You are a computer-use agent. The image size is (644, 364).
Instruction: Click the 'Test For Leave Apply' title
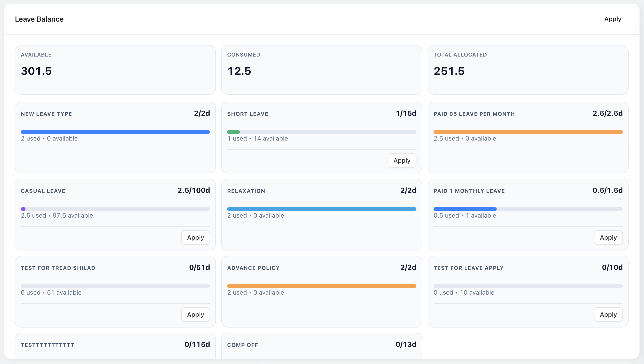[468, 268]
